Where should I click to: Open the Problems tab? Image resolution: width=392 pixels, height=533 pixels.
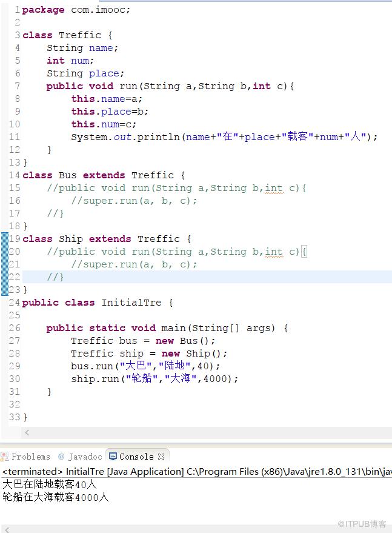[x=26, y=457]
